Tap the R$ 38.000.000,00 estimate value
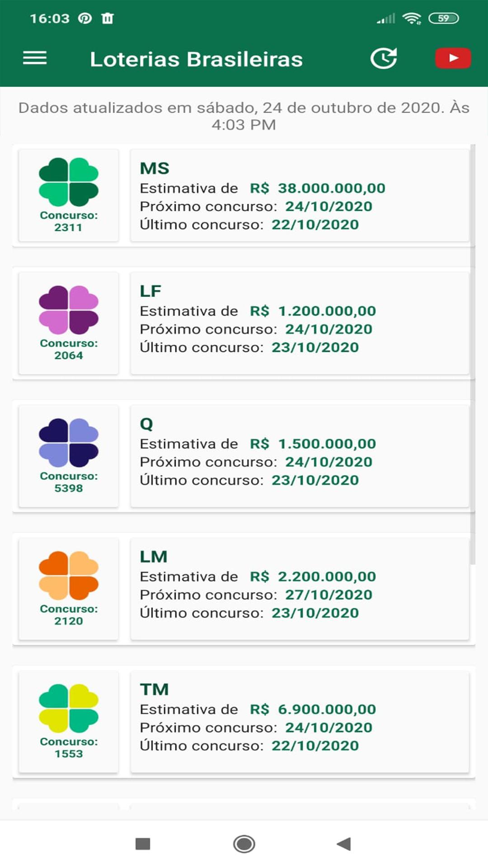 [318, 188]
